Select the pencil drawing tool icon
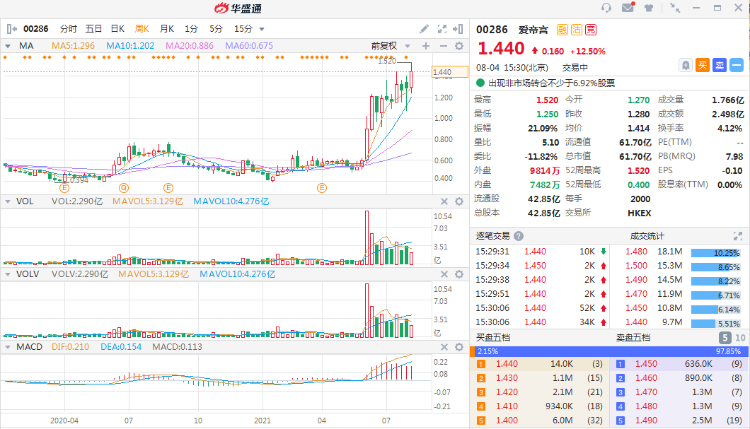 [x=424, y=28]
